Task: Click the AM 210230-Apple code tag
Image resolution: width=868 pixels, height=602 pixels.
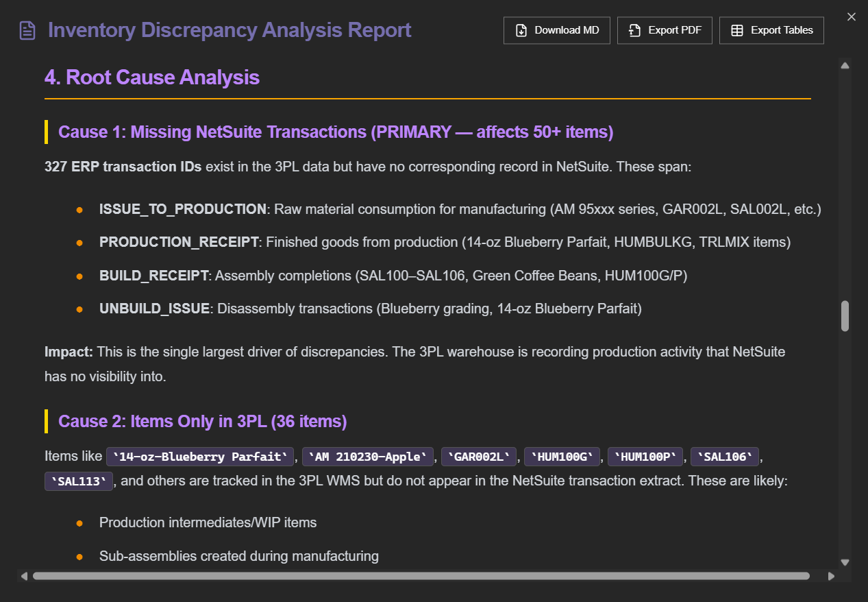Action: click(368, 457)
